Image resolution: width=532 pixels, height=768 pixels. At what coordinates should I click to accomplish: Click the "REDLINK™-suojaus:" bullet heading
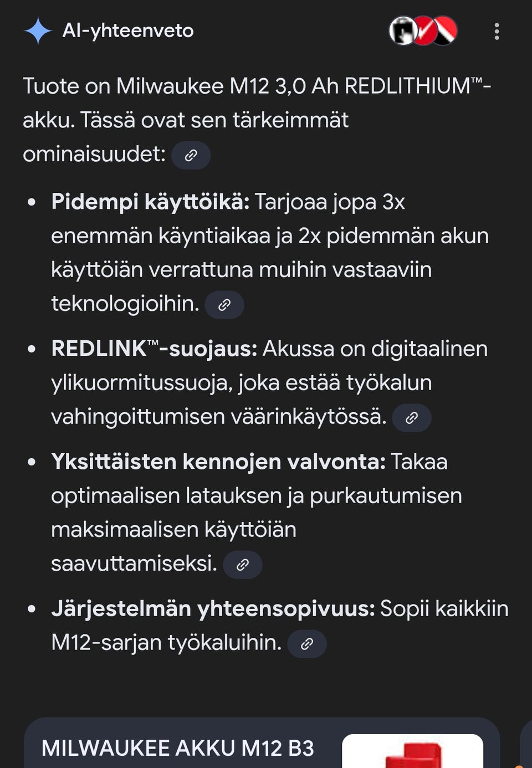coord(154,349)
